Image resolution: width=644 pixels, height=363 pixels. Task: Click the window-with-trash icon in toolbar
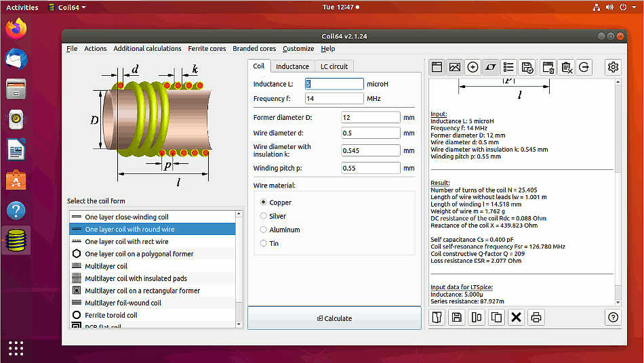548,67
